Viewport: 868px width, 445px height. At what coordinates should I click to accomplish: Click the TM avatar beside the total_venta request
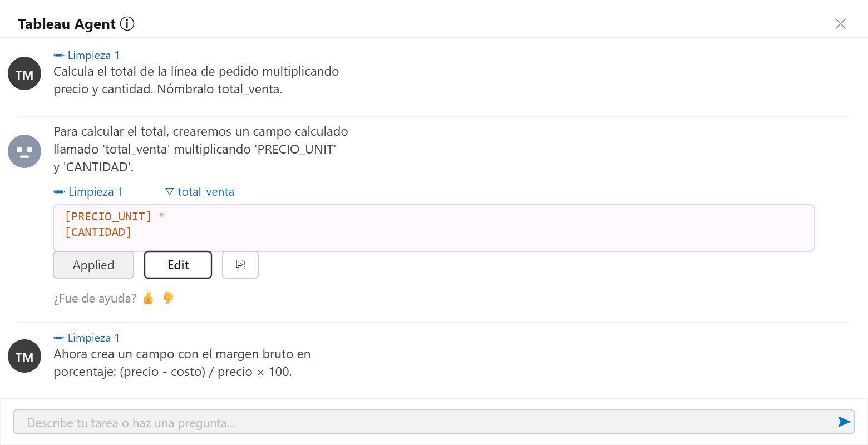click(24, 73)
